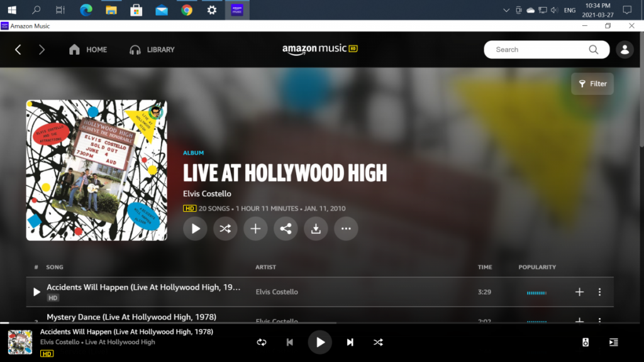Skip to previous track
Viewport: 644px width, 362px height.
click(289, 343)
